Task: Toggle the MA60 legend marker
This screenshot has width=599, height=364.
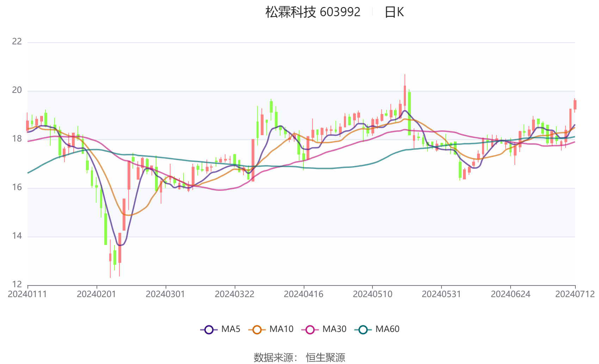Action: pyautogui.click(x=363, y=330)
